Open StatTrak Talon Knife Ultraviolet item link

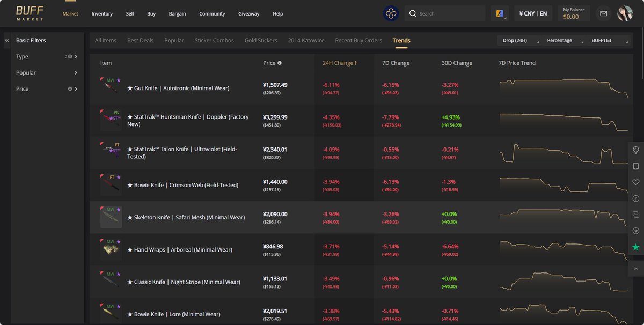click(x=182, y=153)
